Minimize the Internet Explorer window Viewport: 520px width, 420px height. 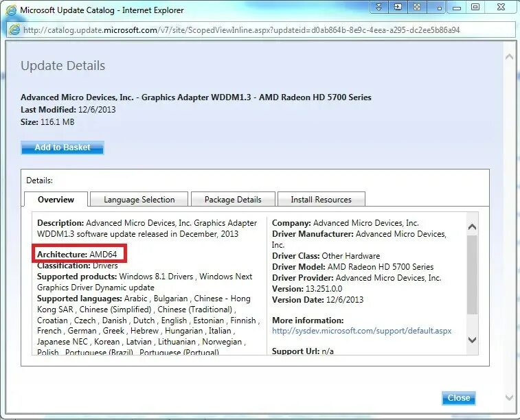457,8
